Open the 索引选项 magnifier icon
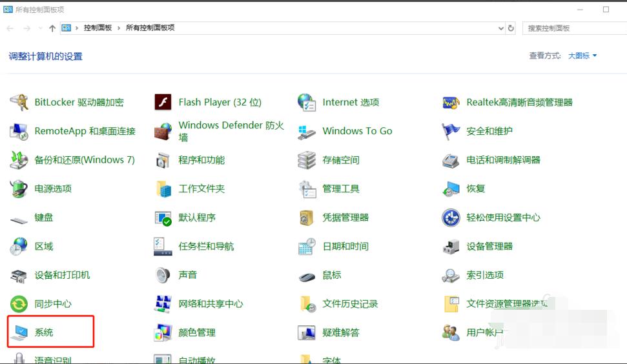 tap(451, 276)
